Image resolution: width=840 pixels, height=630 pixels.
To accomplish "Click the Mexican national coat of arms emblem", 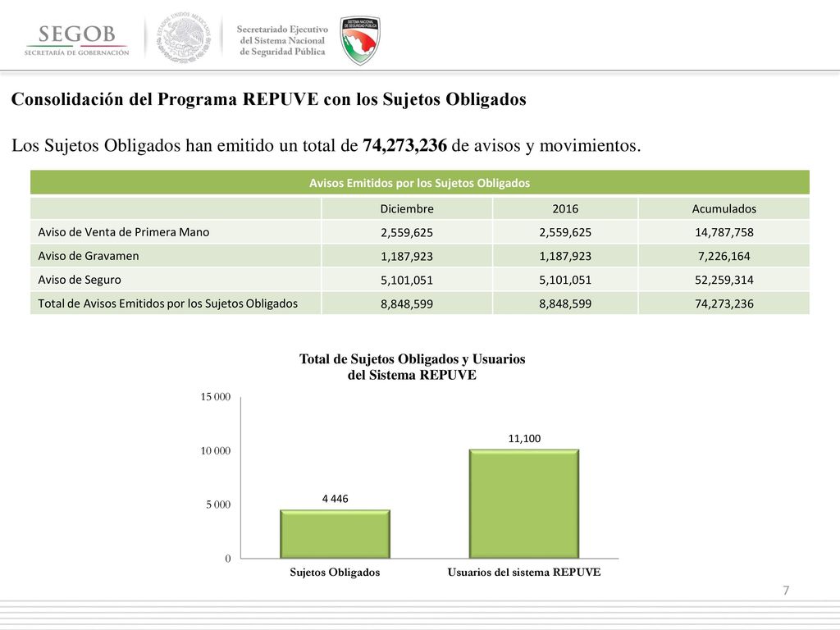I will pos(183,38).
